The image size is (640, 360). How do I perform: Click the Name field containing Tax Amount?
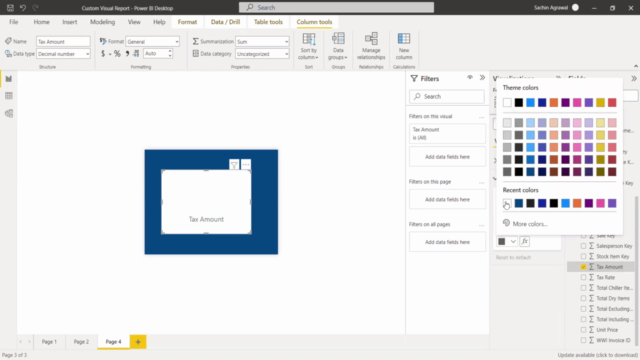(x=63, y=42)
